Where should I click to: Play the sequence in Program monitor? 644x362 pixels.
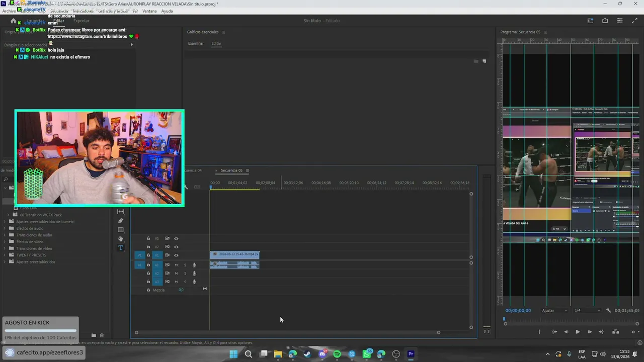(578, 332)
